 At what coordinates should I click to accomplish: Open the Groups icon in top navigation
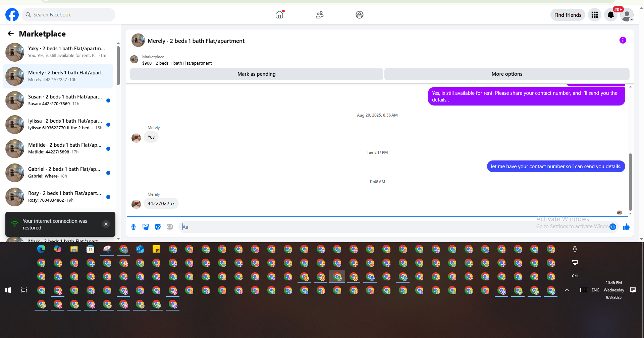[x=360, y=15]
